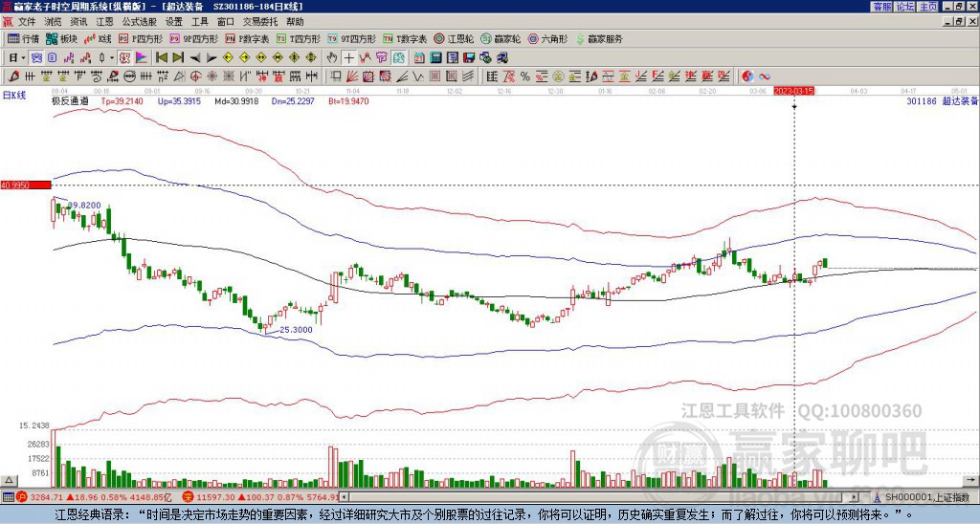Toggle the crosshair cursor tool
Viewport: 980px width, 524px height.
coord(348,58)
